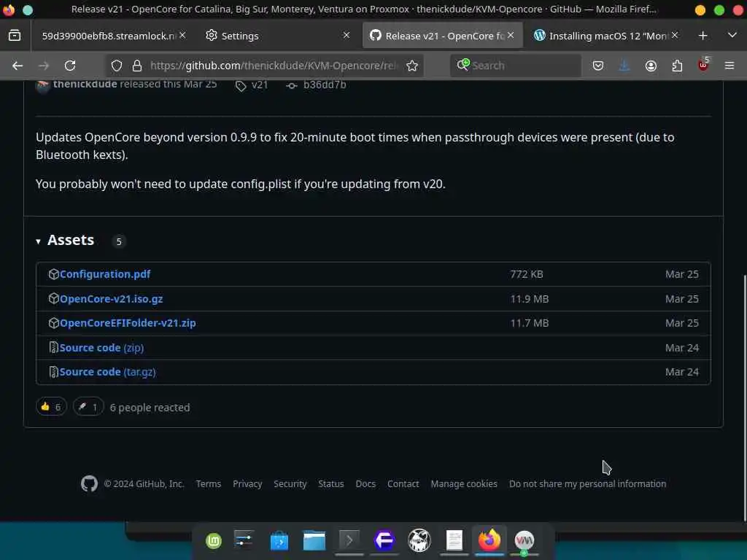Download Source code (tar.gz)
747x560 pixels.
[108, 372]
